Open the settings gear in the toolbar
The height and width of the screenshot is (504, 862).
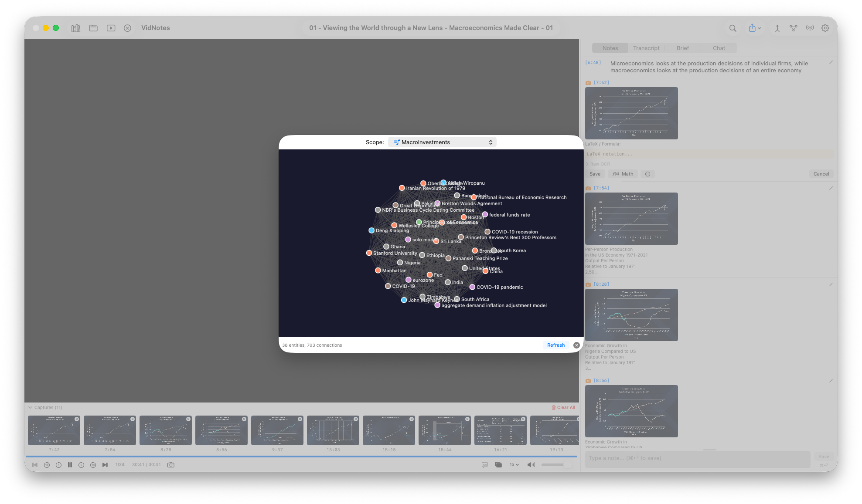pos(825,28)
